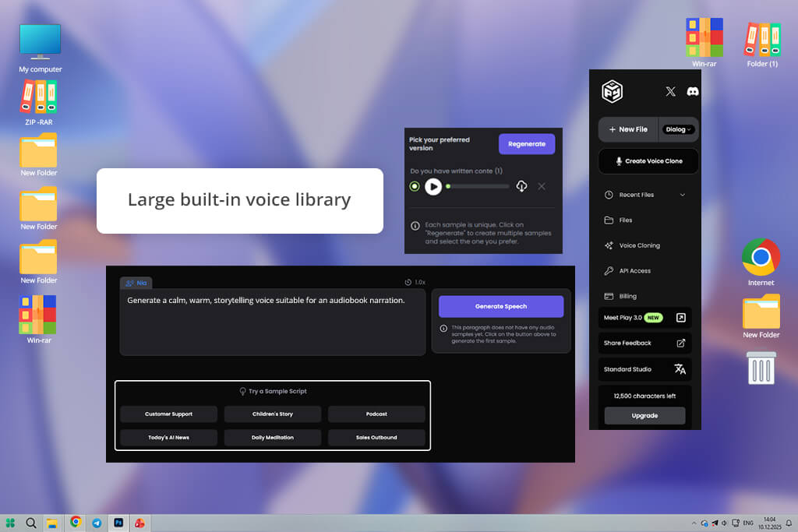Click the Generate Speech button
This screenshot has height=532, width=798.
click(x=501, y=306)
